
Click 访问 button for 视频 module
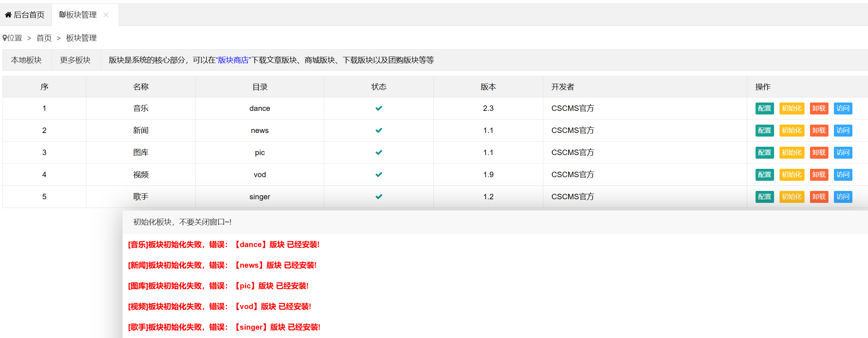(x=843, y=175)
